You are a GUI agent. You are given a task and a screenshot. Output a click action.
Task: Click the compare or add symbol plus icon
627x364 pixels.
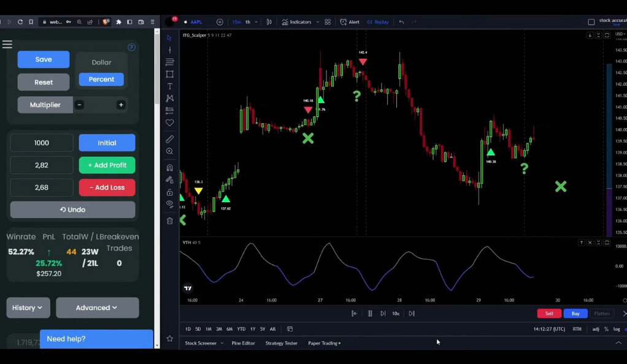pos(220,22)
